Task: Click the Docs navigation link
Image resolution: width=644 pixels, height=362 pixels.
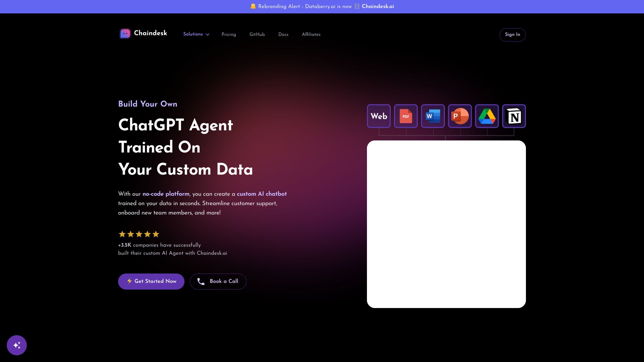Action: tap(283, 35)
